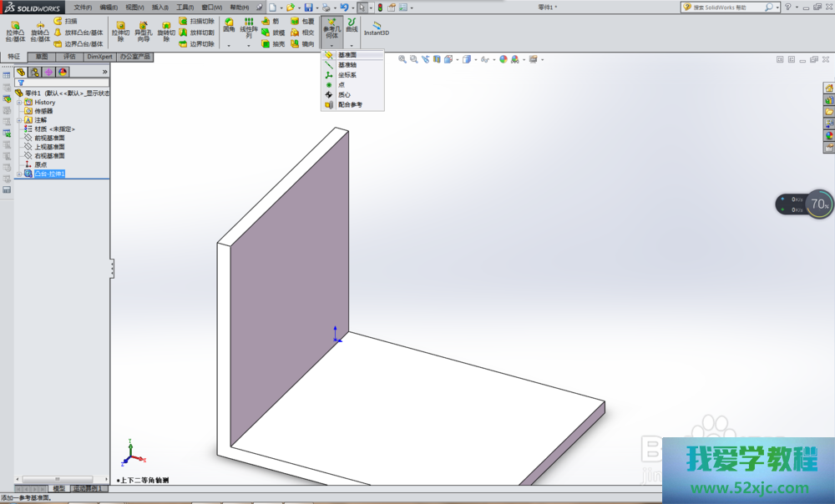Open the 曲线 curves dropdown arrow
Screen dimensions: 835x504
352,45
